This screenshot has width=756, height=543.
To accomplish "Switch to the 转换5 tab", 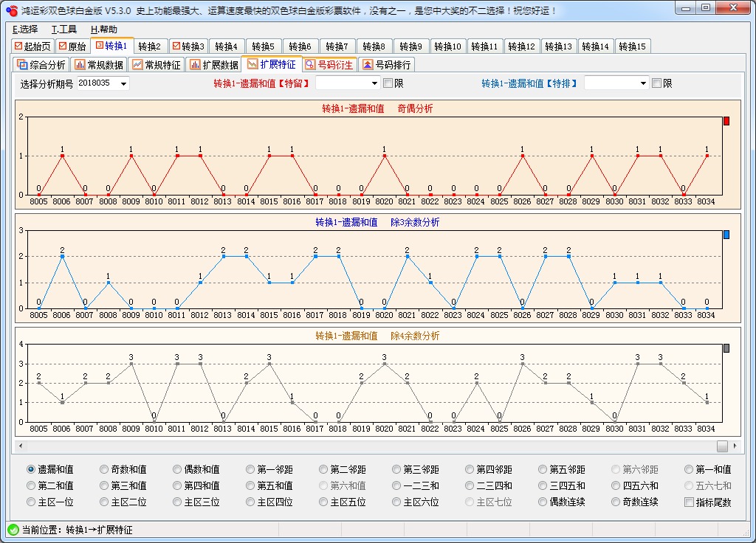I will click(262, 46).
